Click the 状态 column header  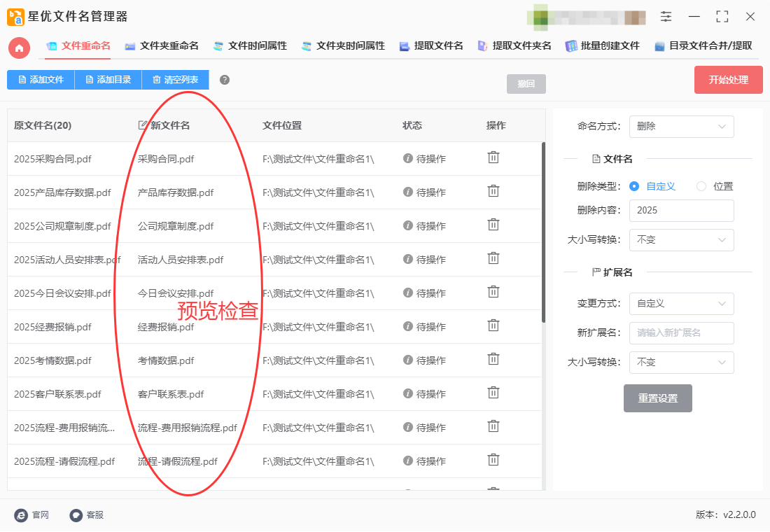pos(412,126)
